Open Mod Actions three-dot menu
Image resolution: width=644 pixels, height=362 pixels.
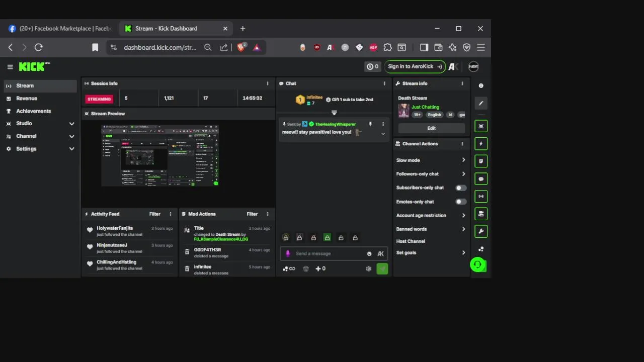[267, 214]
